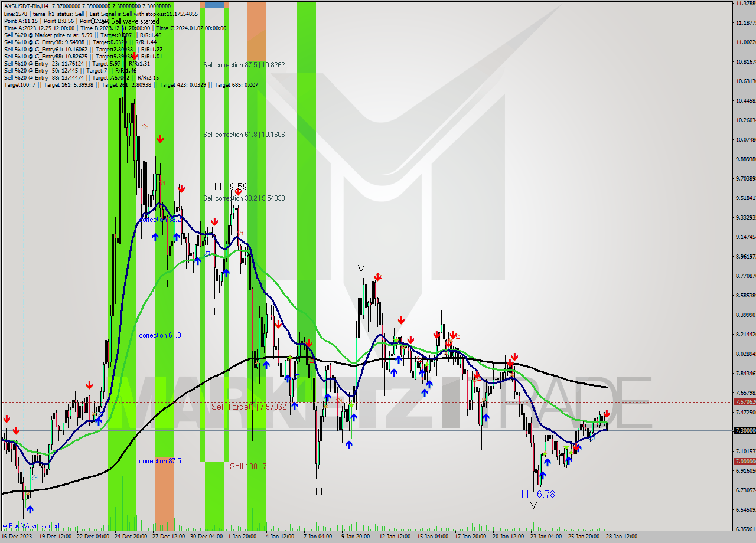Click the 'Sell correction 87.5 | 10.8262' label
The image size is (756, 543).
click(x=244, y=65)
